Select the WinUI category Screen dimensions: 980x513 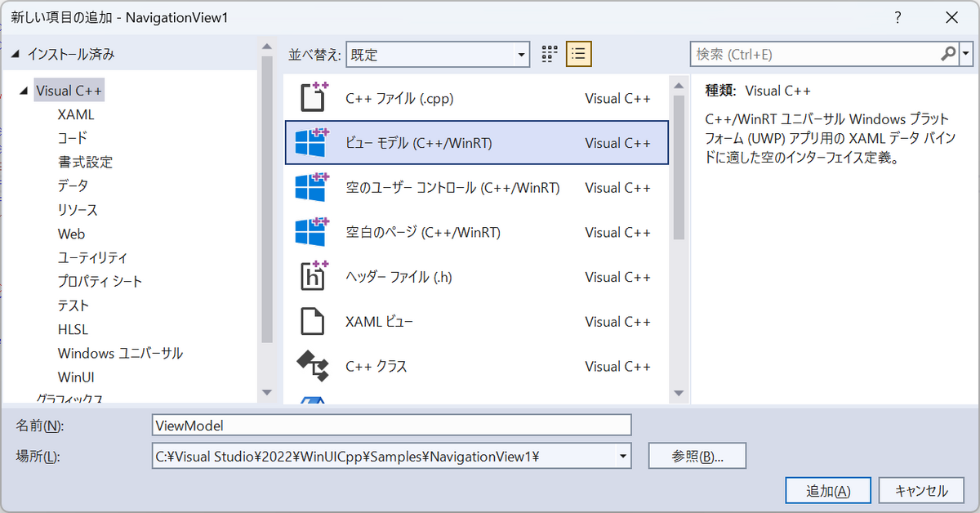[76, 377]
